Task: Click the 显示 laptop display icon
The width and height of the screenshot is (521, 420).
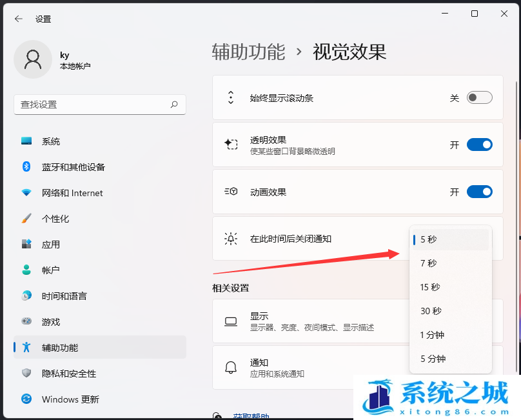Action: tap(231, 321)
